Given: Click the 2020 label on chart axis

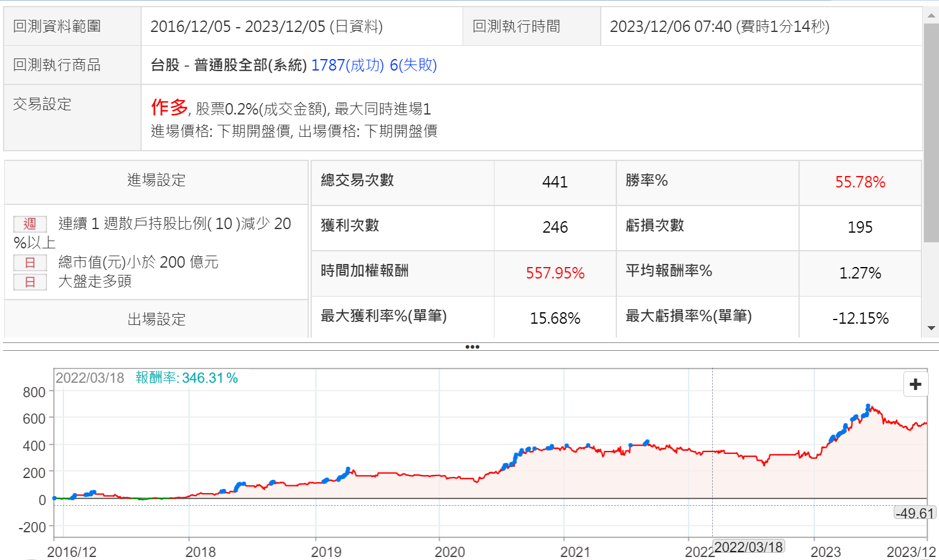Looking at the screenshot, I should (449, 552).
